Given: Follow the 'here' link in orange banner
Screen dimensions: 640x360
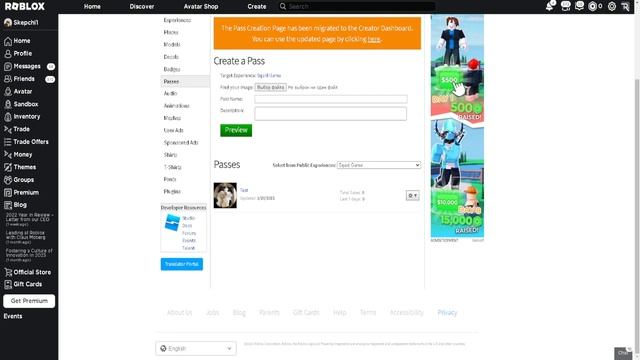Looking at the screenshot, I should coord(374,39).
